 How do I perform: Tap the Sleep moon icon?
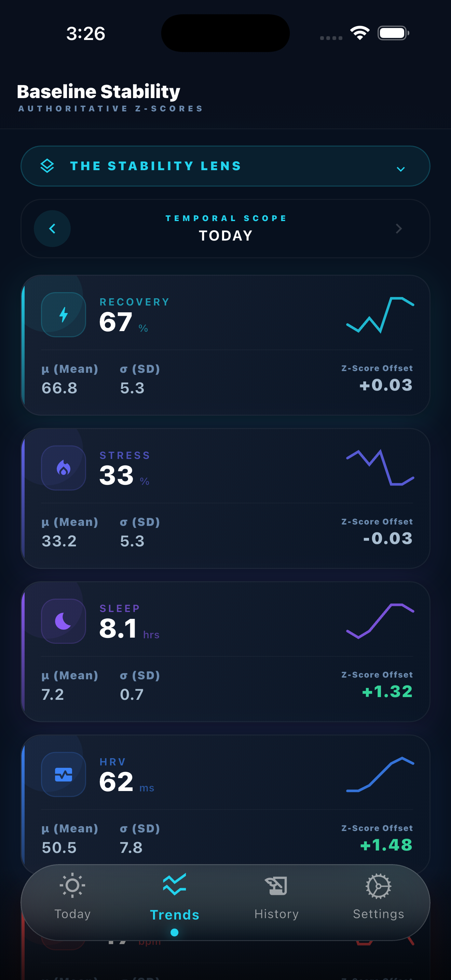pyautogui.click(x=64, y=621)
